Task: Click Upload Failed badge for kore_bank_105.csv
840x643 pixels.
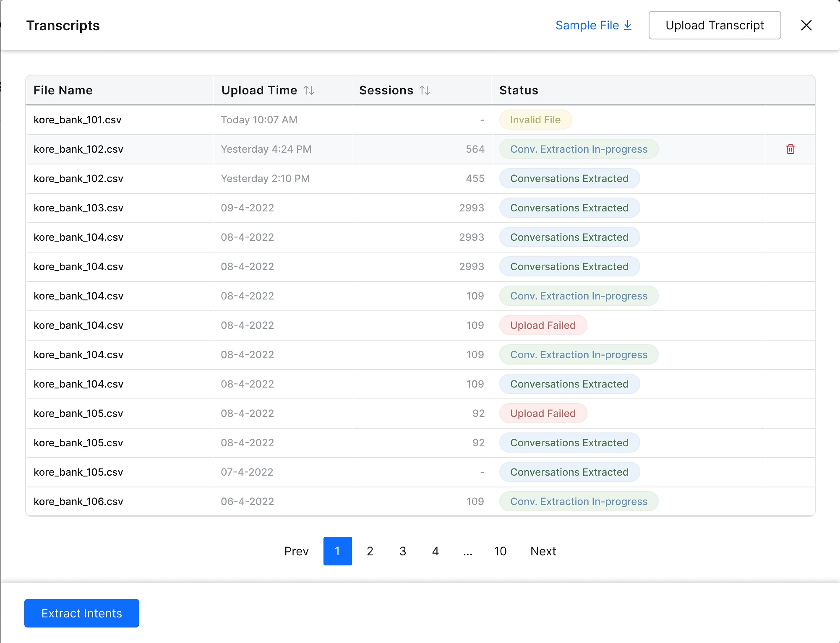Action: (x=543, y=413)
